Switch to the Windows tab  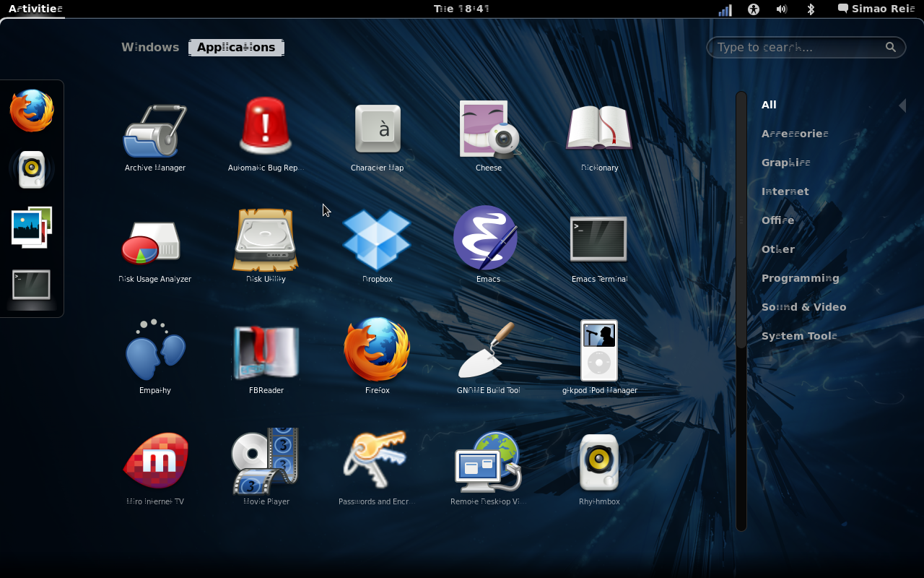tap(150, 48)
